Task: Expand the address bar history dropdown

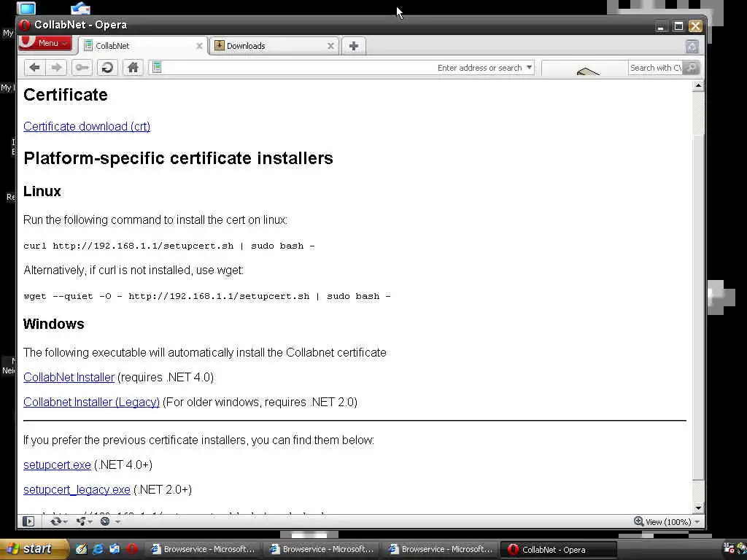Action: pos(529,68)
